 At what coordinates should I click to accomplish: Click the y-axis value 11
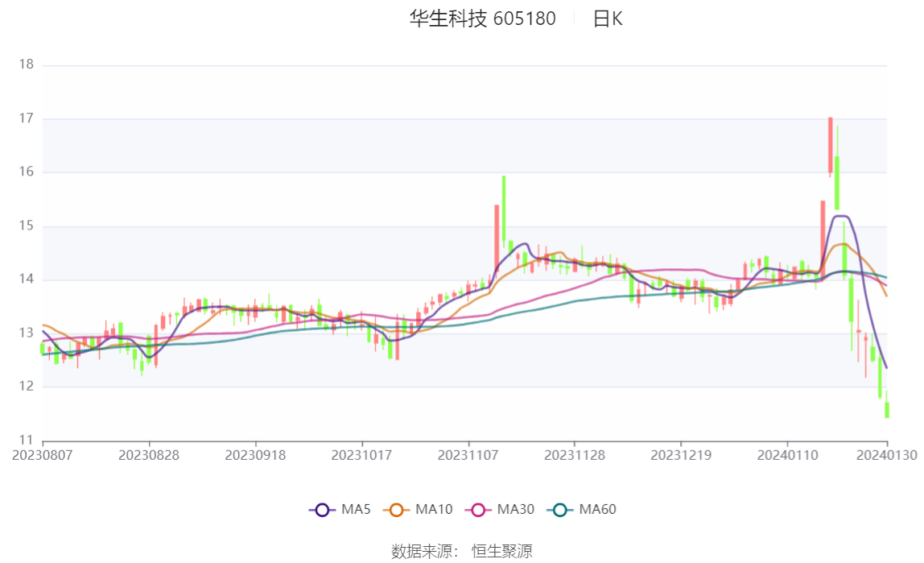point(26,440)
